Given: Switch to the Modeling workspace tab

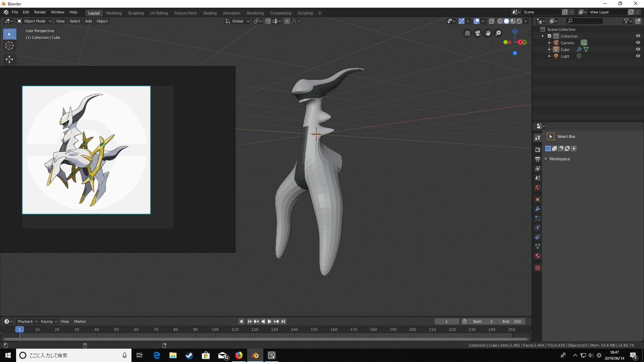Looking at the screenshot, I should click(x=114, y=13).
